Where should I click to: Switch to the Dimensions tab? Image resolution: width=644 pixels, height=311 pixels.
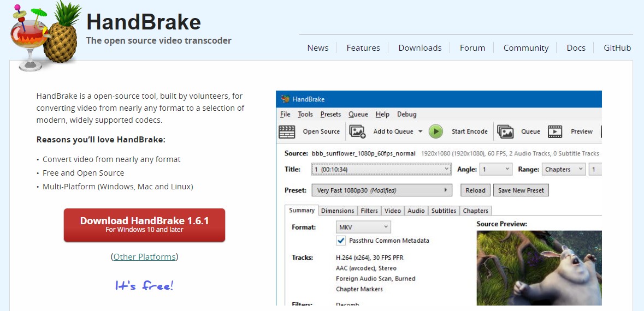point(338,211)
